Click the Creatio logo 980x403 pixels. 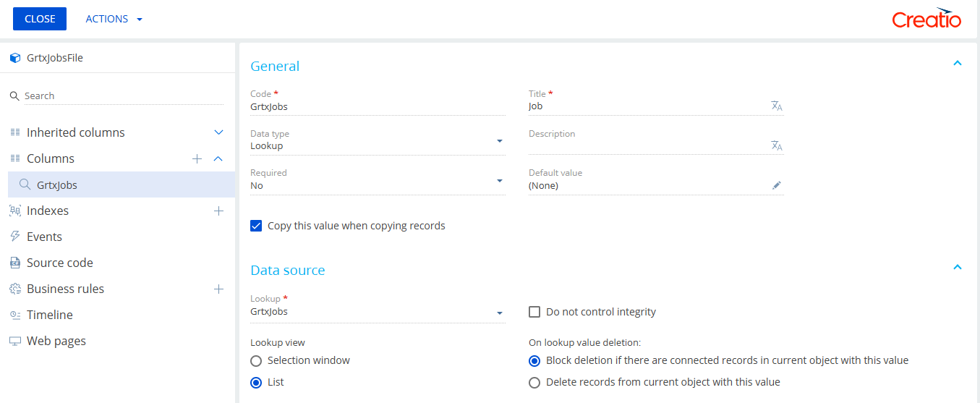(x=926, y=19)
